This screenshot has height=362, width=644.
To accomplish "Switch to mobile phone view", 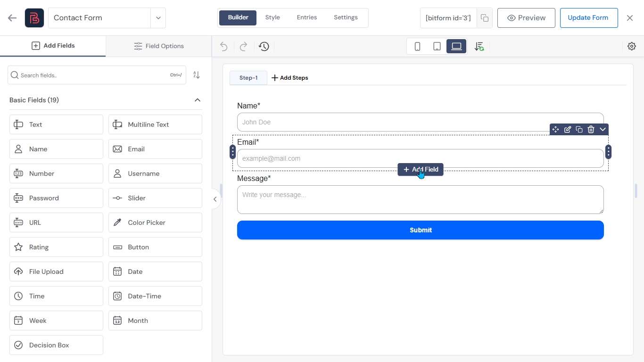I will [x=417, y=46].
